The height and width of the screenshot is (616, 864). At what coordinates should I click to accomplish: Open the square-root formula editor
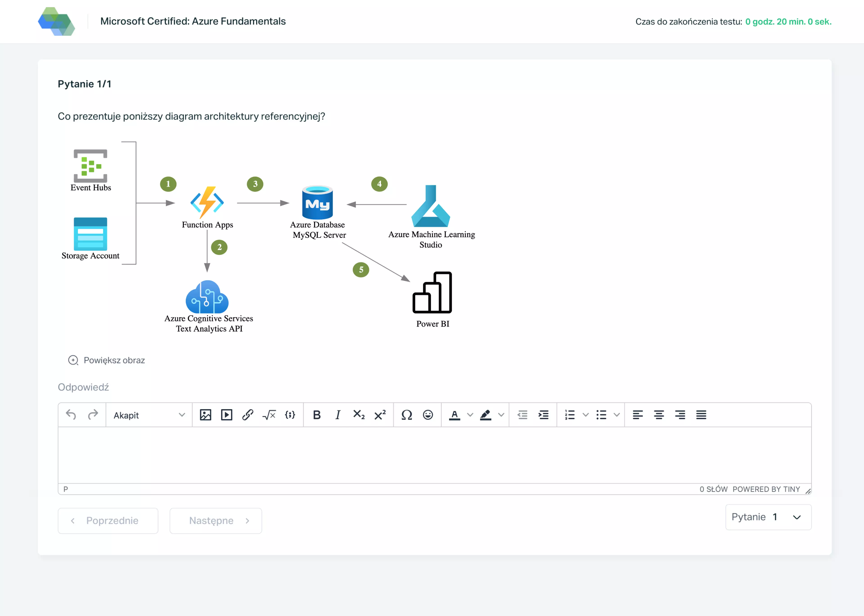click(269, 415)
